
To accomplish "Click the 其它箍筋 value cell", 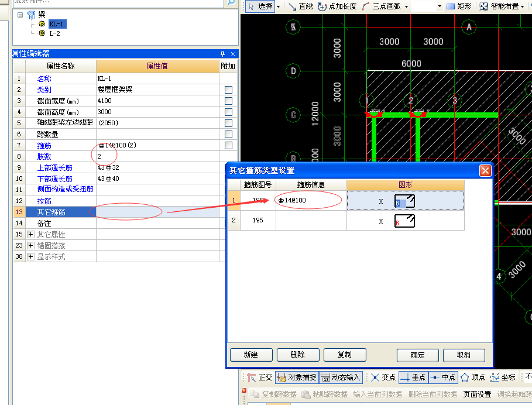I will tap(157, 212).
